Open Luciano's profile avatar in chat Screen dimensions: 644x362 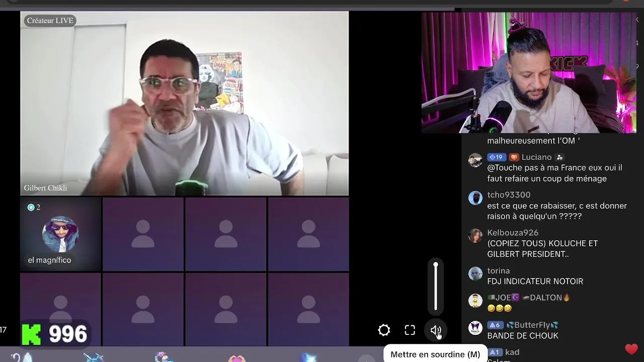475,160
